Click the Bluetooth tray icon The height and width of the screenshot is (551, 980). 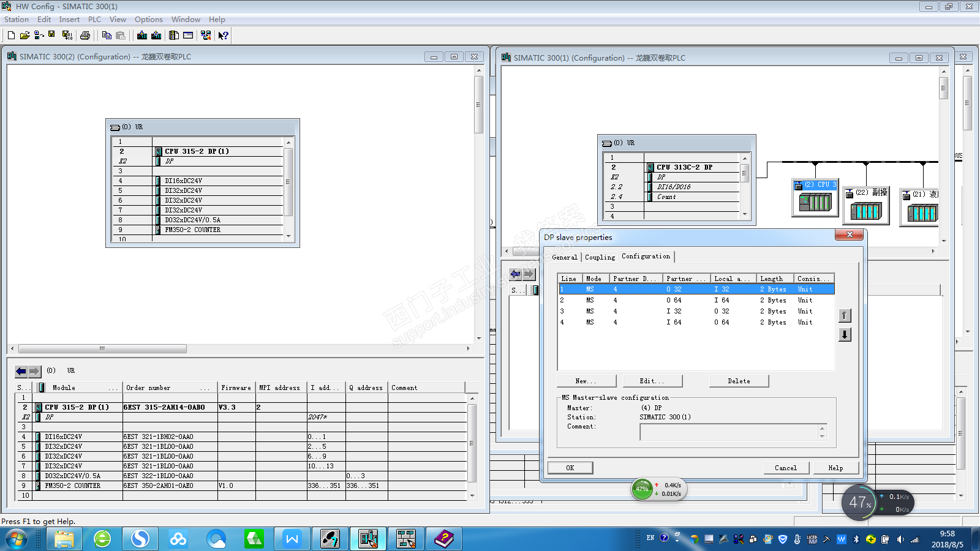click(856, 539)
